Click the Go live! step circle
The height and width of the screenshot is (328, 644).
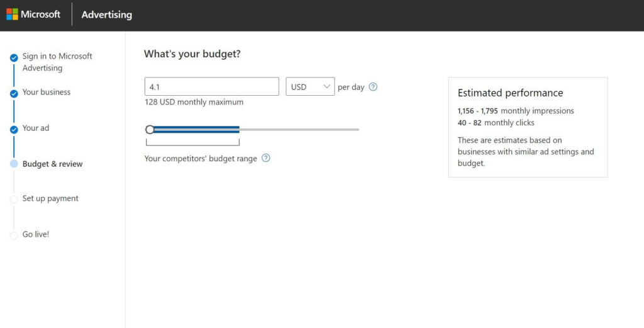coord(14,235)
